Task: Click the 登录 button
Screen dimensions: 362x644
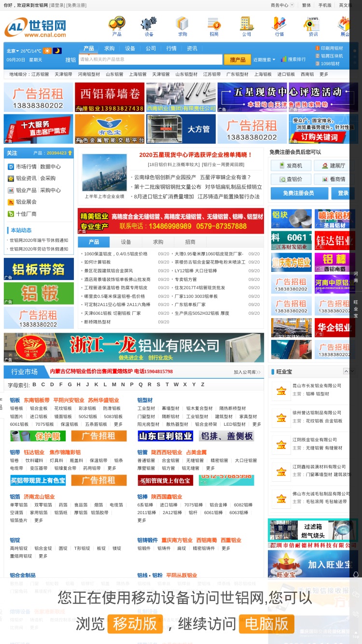Action: (x=343, y=193)
